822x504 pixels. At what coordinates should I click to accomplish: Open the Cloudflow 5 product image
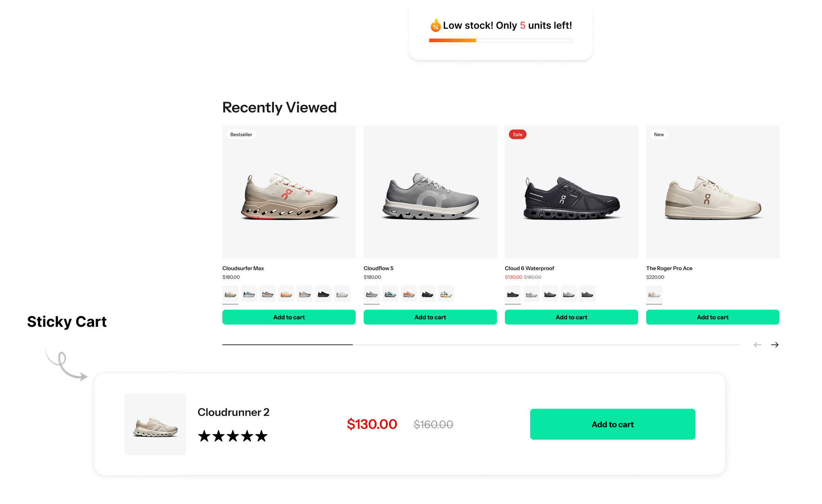(430, 192)
